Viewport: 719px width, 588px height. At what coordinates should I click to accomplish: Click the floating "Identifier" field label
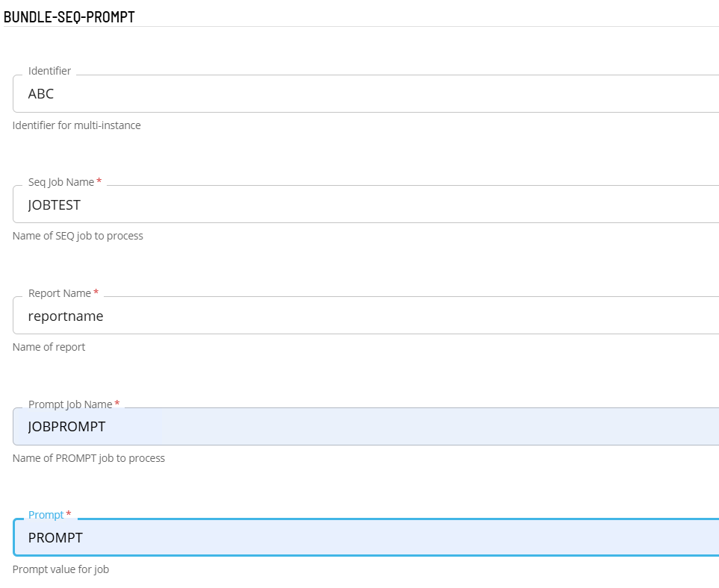pyautogui.click(x=49, y=71)
